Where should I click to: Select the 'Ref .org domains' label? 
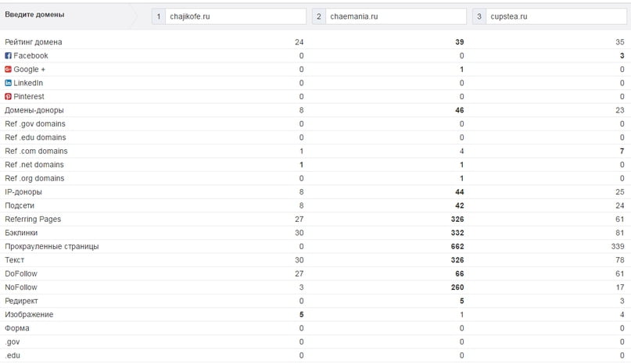(x=34, y=179)
